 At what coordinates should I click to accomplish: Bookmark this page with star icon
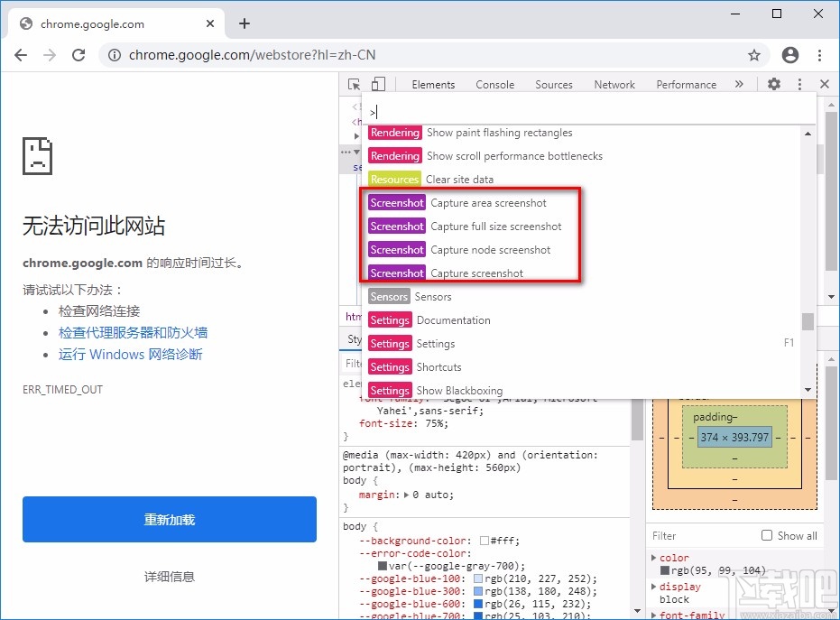pyautogui.click(x=754, y=55)
